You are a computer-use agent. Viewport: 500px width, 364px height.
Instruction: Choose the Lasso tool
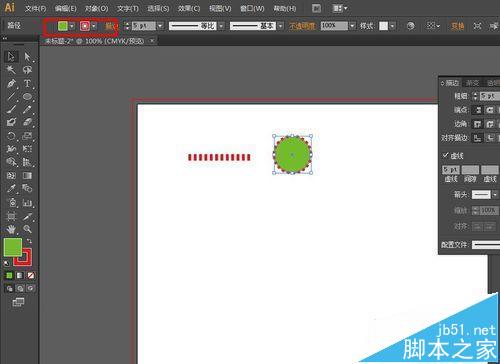coord(27,70)
